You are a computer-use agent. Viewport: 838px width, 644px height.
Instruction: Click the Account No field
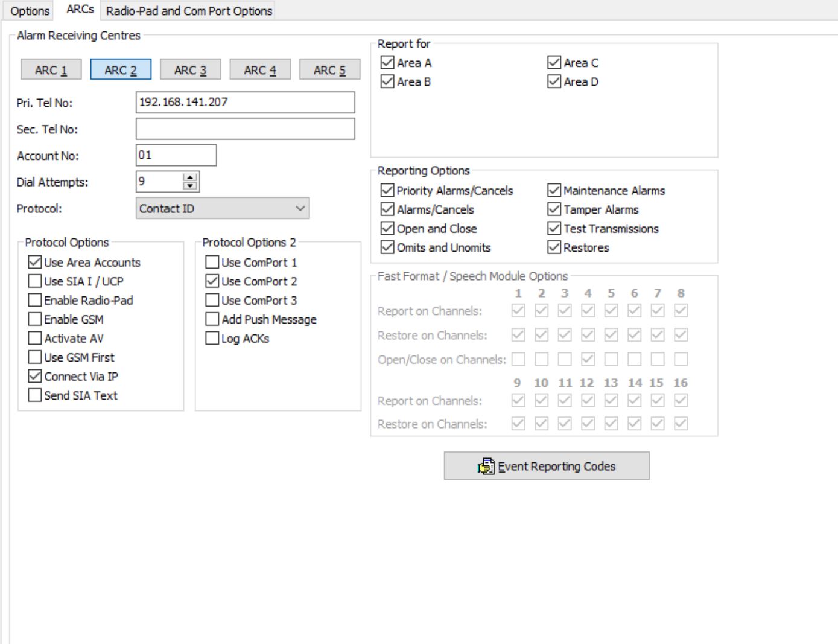click(176, 155)
